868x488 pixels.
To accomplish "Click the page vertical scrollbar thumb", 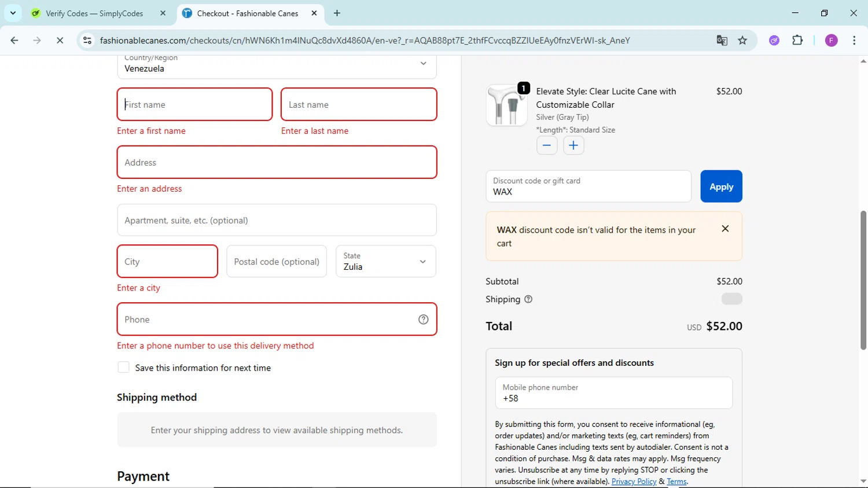I will point(863,280).
